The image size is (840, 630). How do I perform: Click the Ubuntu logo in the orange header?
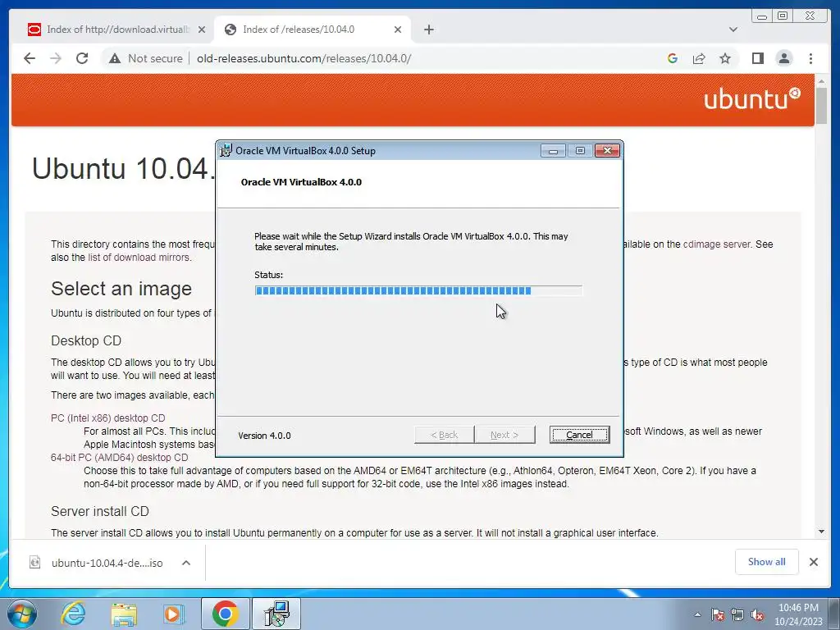(x=752, y=99)
